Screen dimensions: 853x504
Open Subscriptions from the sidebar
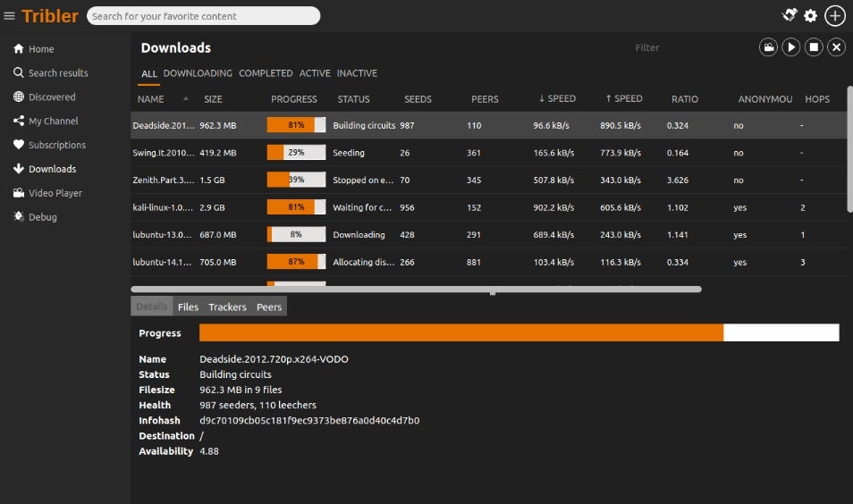point(57,145)
